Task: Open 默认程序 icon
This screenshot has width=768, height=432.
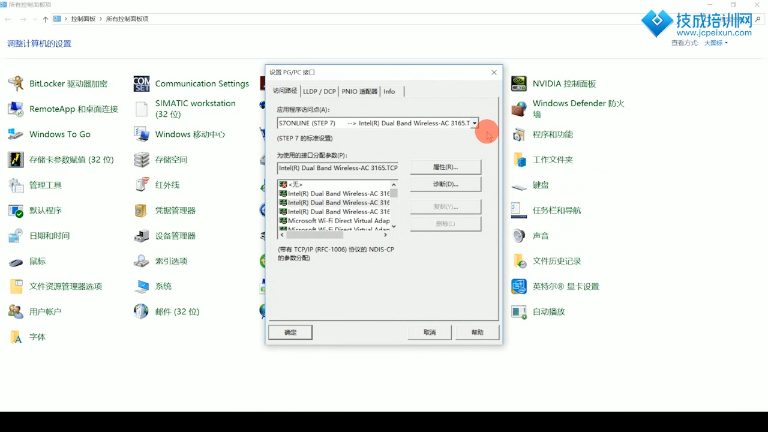Action: (x=16, y=211)
